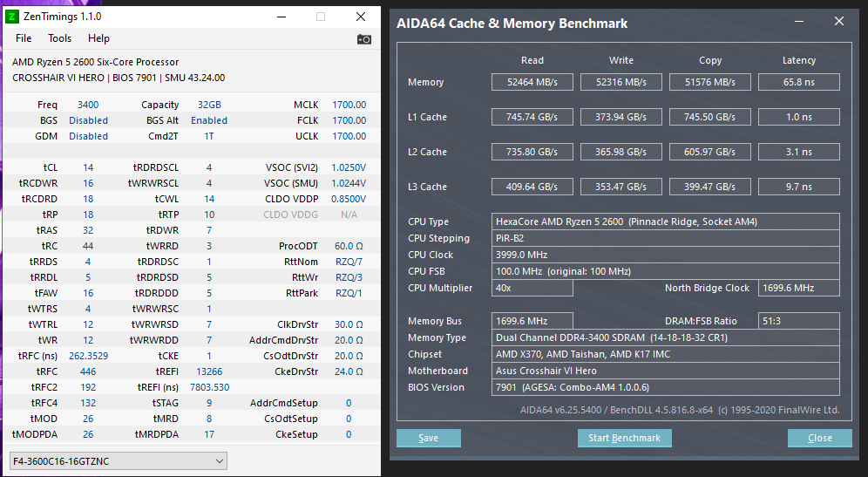Click the North Bridge Clock 1699.6 MHz field
Image resolution: width=868 pixels, height=477 pixels.
(799, 288)
